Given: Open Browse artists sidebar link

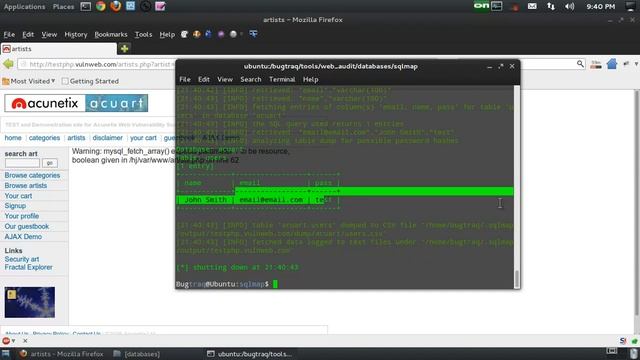Looking at the screenshot, I should [26, 185].
